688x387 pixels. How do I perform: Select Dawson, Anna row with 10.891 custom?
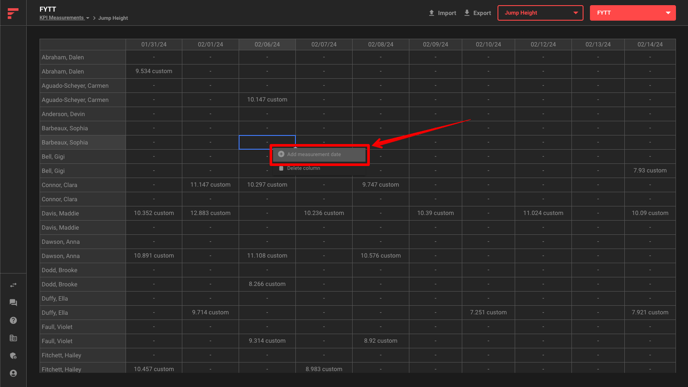point(82,256)
